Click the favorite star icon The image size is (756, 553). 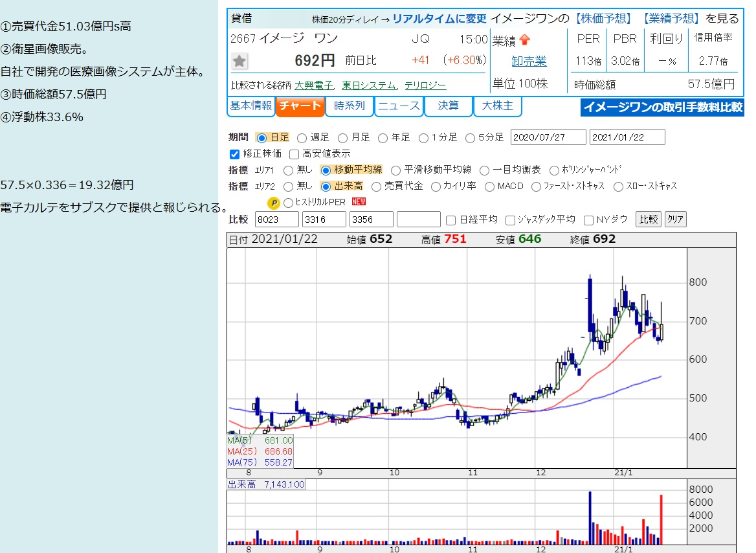tap(239, 61)
